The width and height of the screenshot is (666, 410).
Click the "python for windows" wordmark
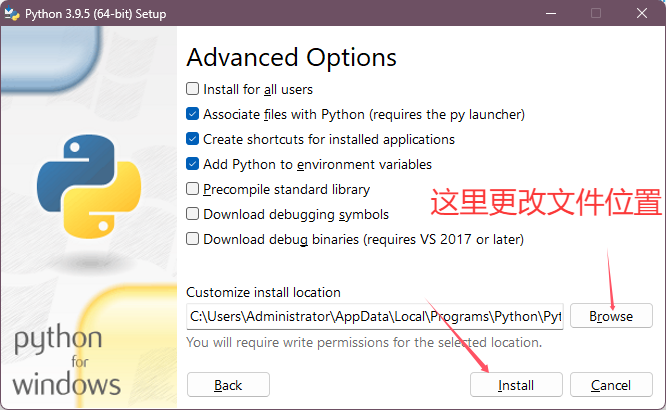pyautogui.click(x=67, y=361)
